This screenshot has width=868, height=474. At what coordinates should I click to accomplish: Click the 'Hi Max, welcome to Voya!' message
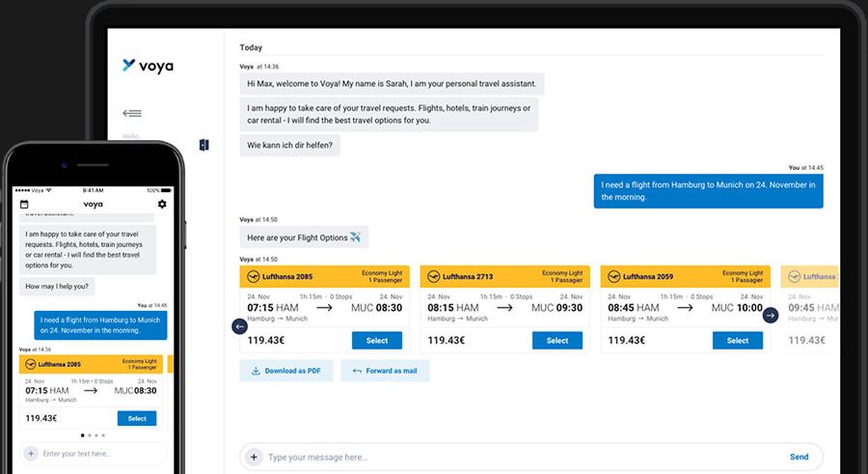click(x=392, y=84)
